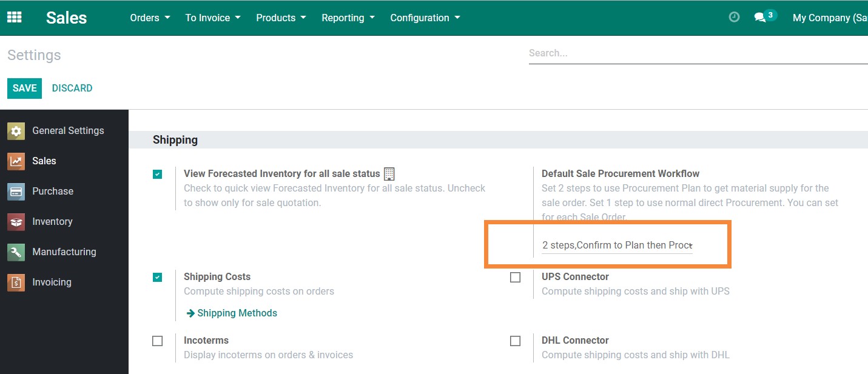Expand the To Invoice menu

coord(213,18)
